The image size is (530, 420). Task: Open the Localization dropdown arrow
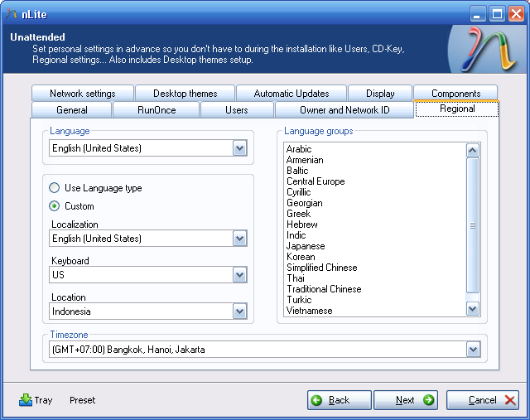point(239,239)
